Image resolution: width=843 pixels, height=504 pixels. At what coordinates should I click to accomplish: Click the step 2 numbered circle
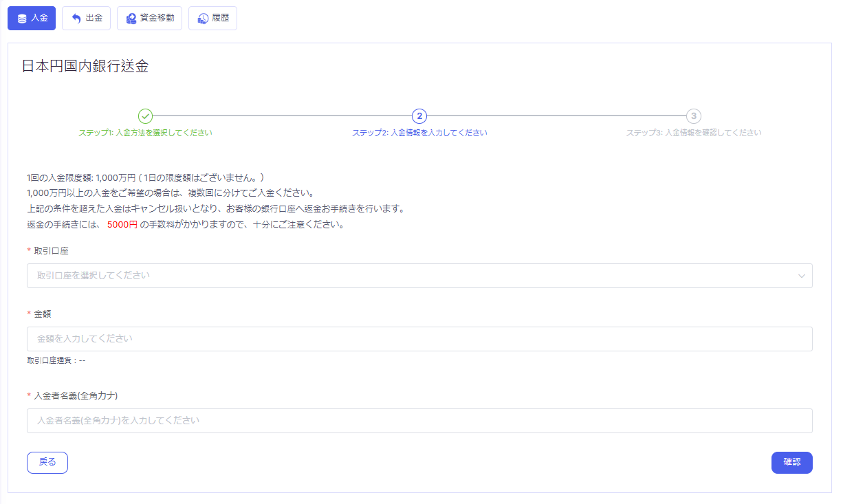(x=419, y=116)
